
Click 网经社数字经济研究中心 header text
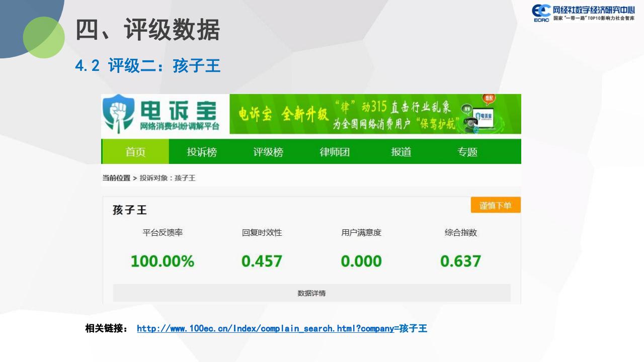pyautogui.click(x=594, y=10)
